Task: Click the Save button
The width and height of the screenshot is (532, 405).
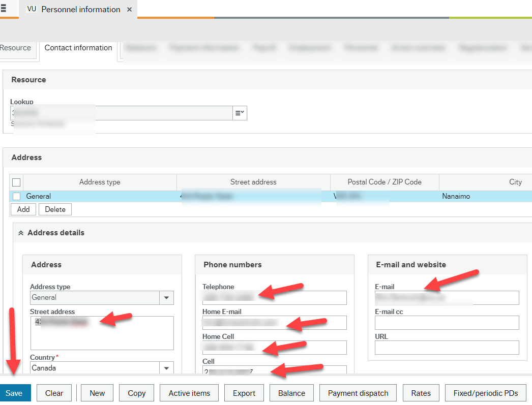Action: [x=15, y=392]
